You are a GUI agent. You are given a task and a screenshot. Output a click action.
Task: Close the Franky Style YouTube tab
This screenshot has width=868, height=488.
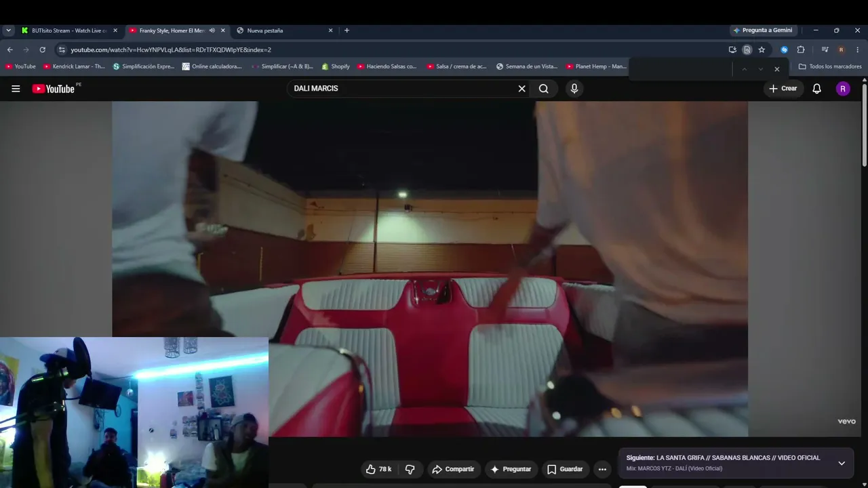pyautogui.click(x=223, y=30)
